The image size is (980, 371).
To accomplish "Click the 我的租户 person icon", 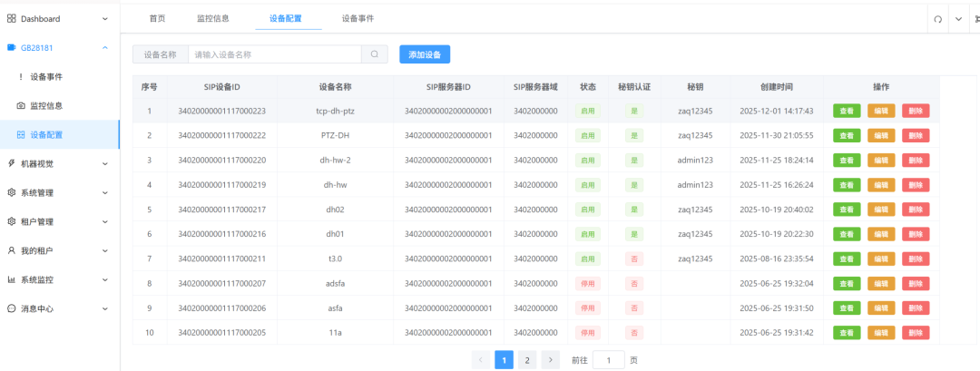I will pos(12,250).
